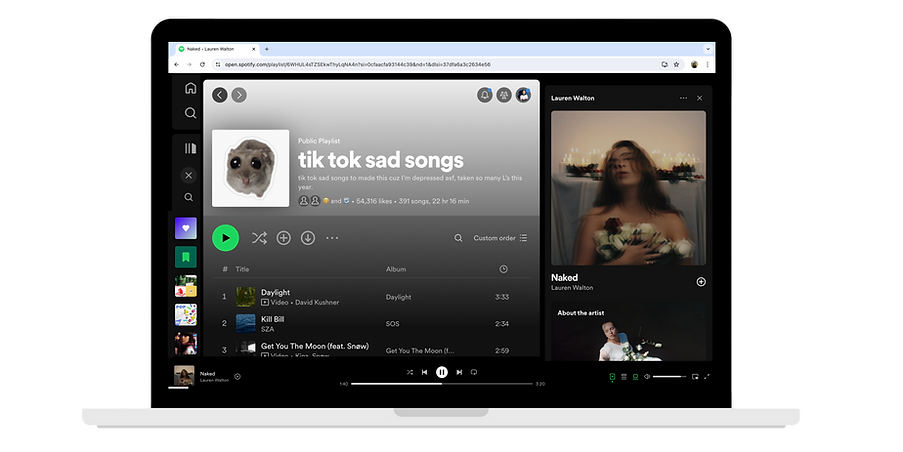Viewport: 903px width, 452px height.
Task: Open the Chrome three-dot menu
Action: pos(708,64)
